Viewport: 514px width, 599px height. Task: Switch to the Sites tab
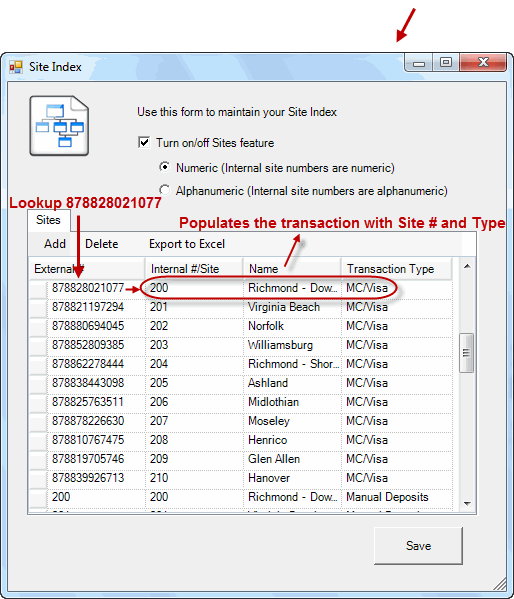[x=49, y=220]
